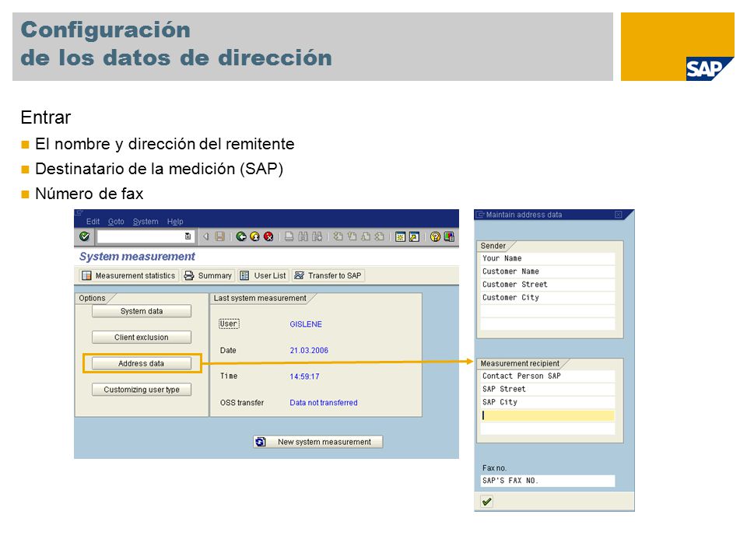Click the Customizing user type button
Viewport: 747px width, 560px height.
[142, 390]
